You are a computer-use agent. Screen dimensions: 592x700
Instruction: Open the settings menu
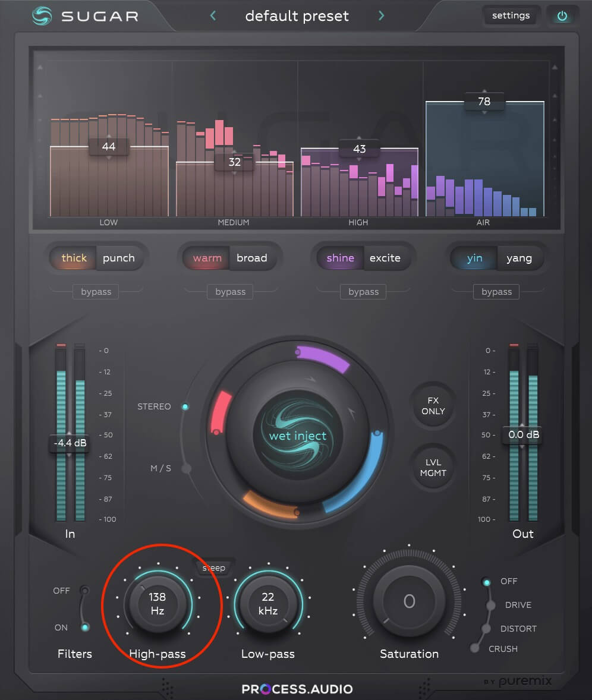click(511, 15)
